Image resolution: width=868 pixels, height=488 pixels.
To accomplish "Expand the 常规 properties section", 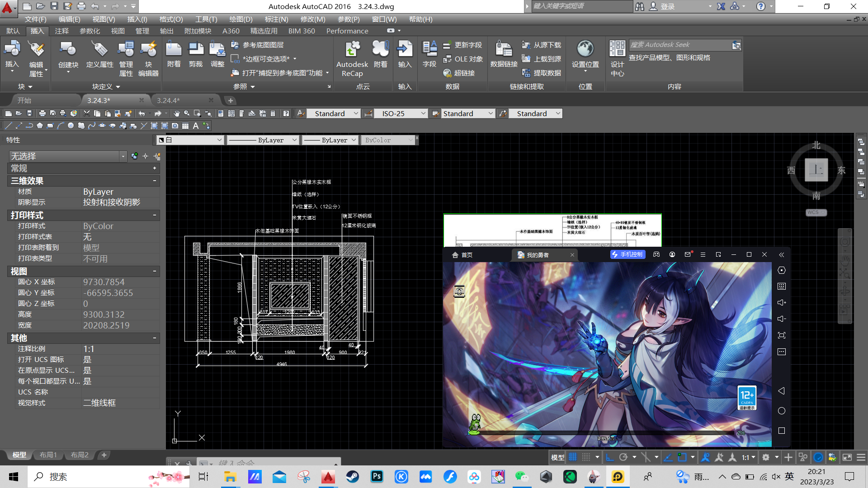I will 155,168.
